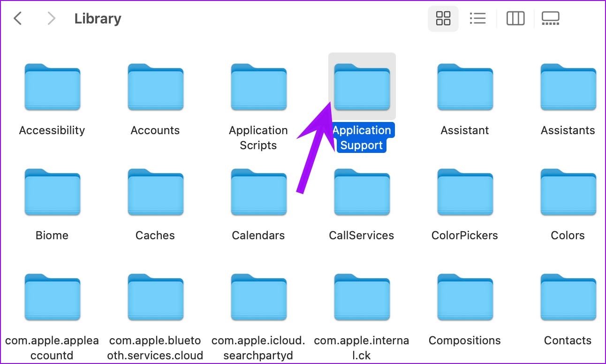The image size is (606, 364).
Task: Click the com.apple.internal.ck label text
Action: pos(362,348)
